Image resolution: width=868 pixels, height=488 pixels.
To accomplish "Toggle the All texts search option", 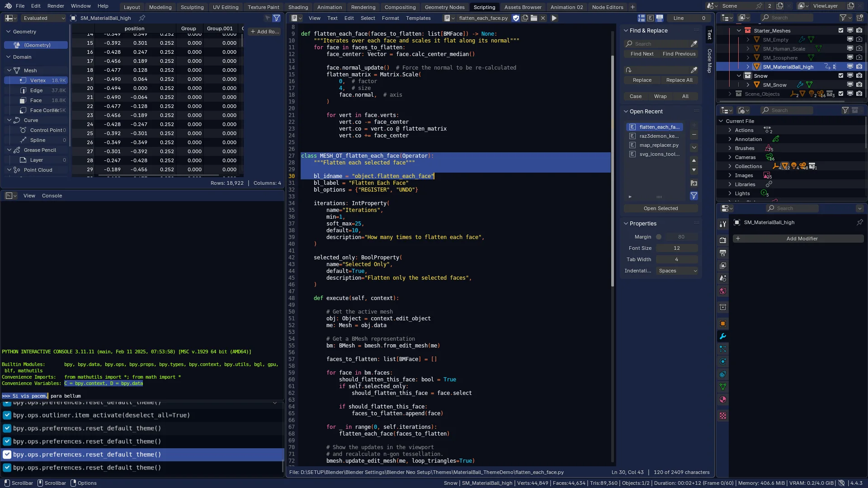I will click(x=685, y=96).
